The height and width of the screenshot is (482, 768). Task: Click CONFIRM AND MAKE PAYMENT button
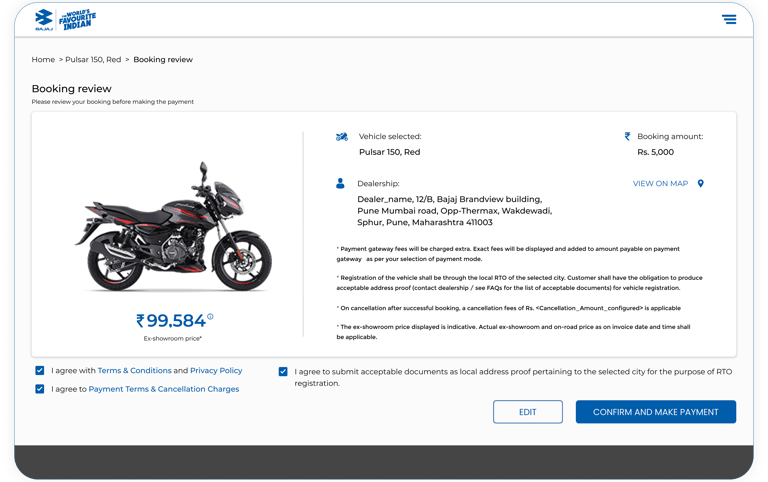[x=655, y=412]
